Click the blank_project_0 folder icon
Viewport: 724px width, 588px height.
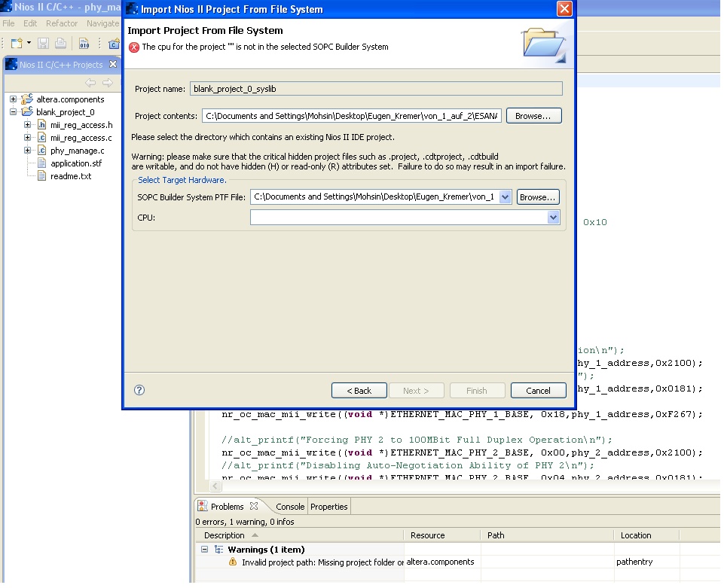point(27,111)
